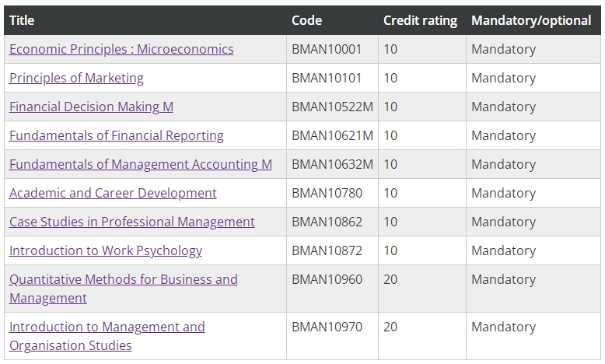Viewport: 605px width, 364px height.
Task: Select the Title column header
Action: coord(22,20)
